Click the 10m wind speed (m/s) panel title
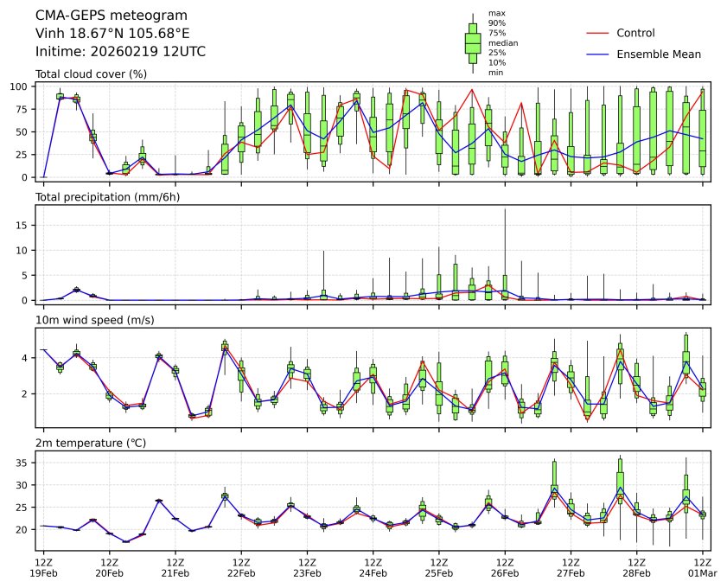The image size is (727, 588). [x=95, y=320]
